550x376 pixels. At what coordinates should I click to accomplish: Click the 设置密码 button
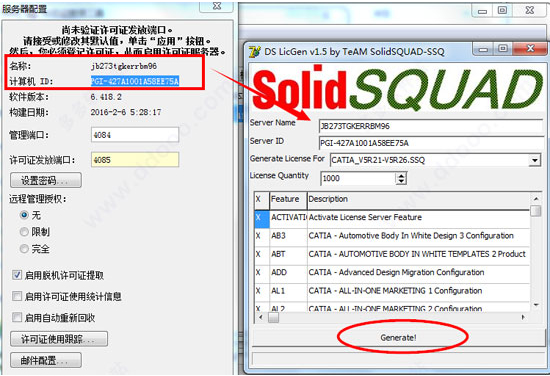pos(46,180)
